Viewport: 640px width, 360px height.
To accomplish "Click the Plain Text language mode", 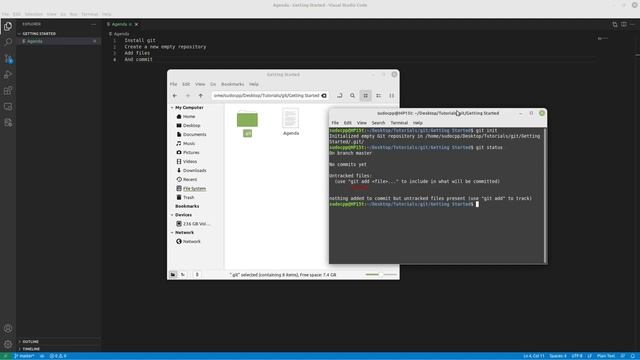I will click(x=606, y=356).
